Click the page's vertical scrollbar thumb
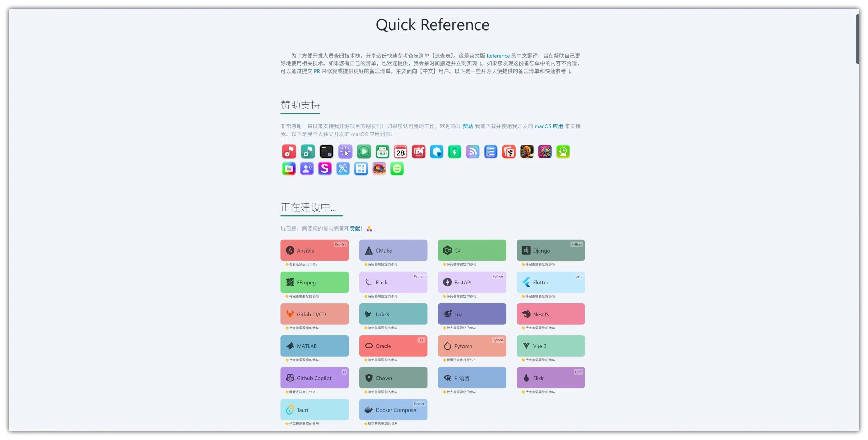The image size is (868, 440). pyautogui.click(x=857, y=39)
